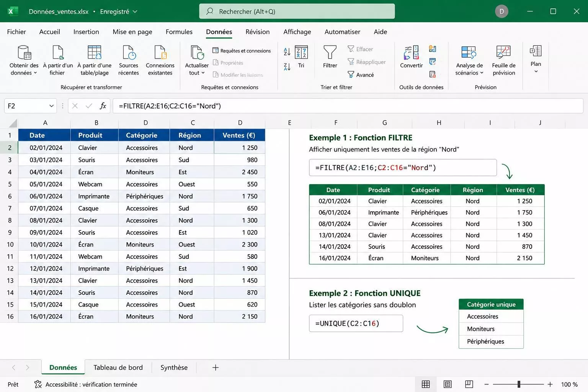Open the Name Box dropdown arrow

[51, 106]
